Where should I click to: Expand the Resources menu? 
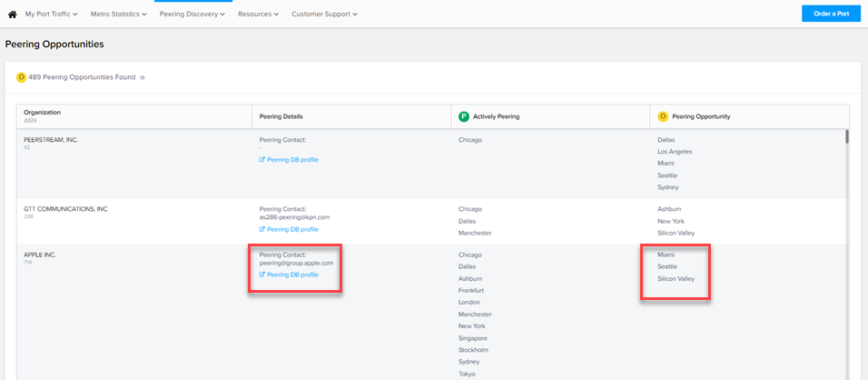pos(258,15)
